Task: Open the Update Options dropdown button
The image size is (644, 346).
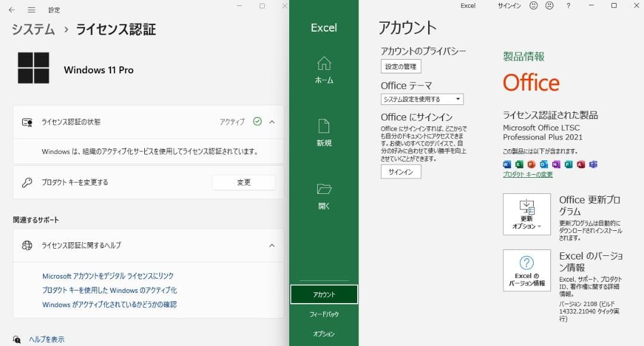Action: [527, 214]
